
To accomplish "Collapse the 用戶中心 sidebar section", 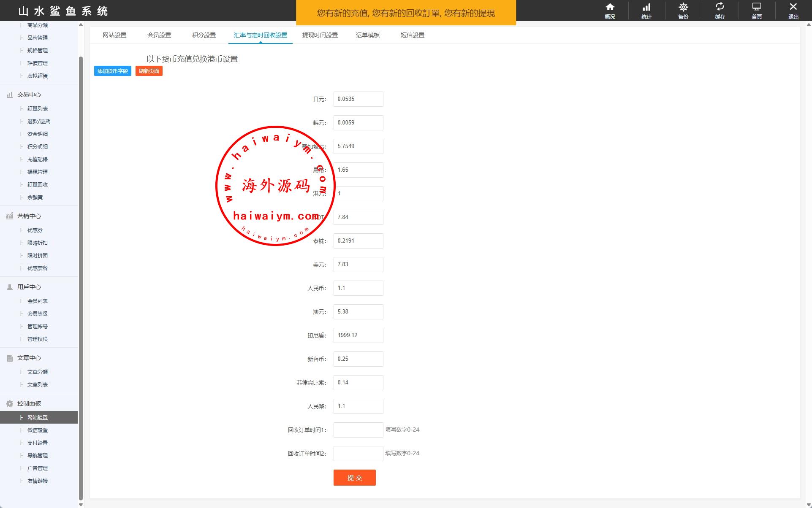I will point(29,287).
